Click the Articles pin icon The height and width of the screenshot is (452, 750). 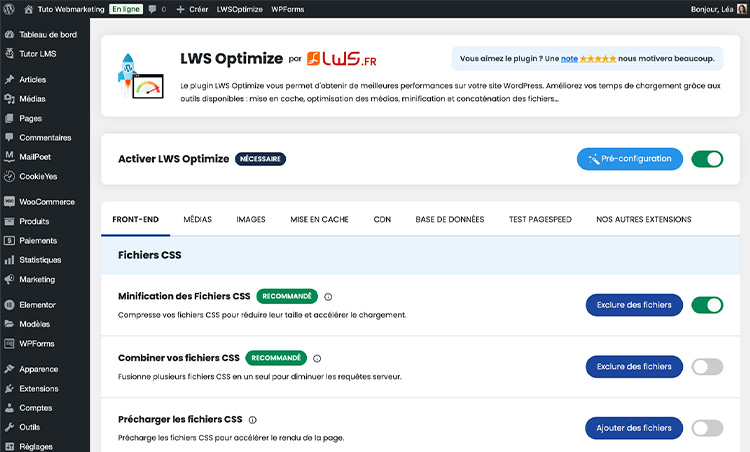[10, 79]
